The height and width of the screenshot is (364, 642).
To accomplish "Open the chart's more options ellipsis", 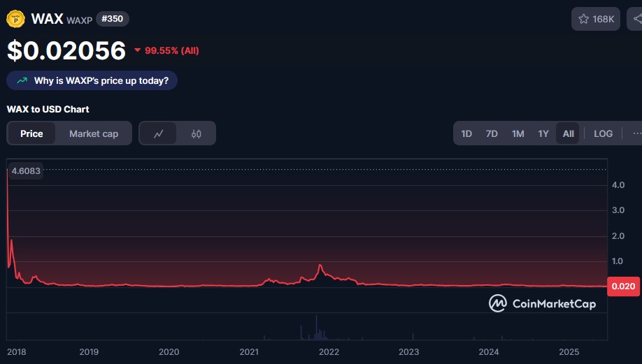I will coord(636,133).
